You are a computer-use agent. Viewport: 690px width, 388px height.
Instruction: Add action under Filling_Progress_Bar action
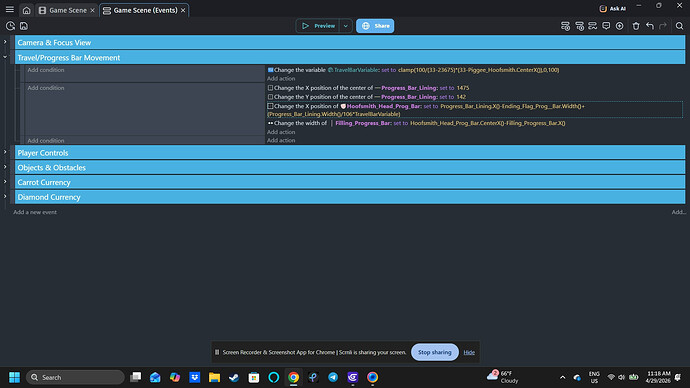coord(281,132)
